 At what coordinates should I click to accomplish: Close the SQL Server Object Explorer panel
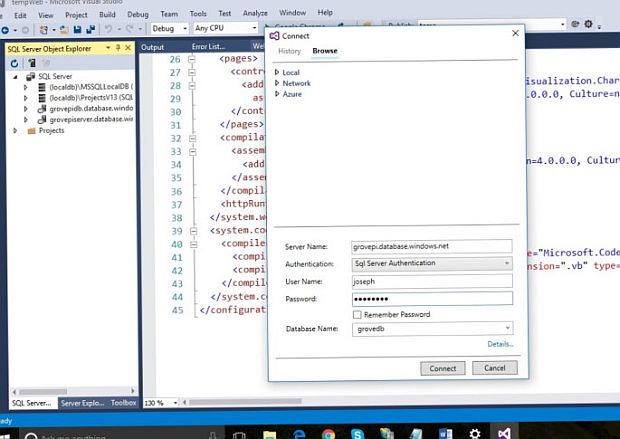click(x=128, y=48)
